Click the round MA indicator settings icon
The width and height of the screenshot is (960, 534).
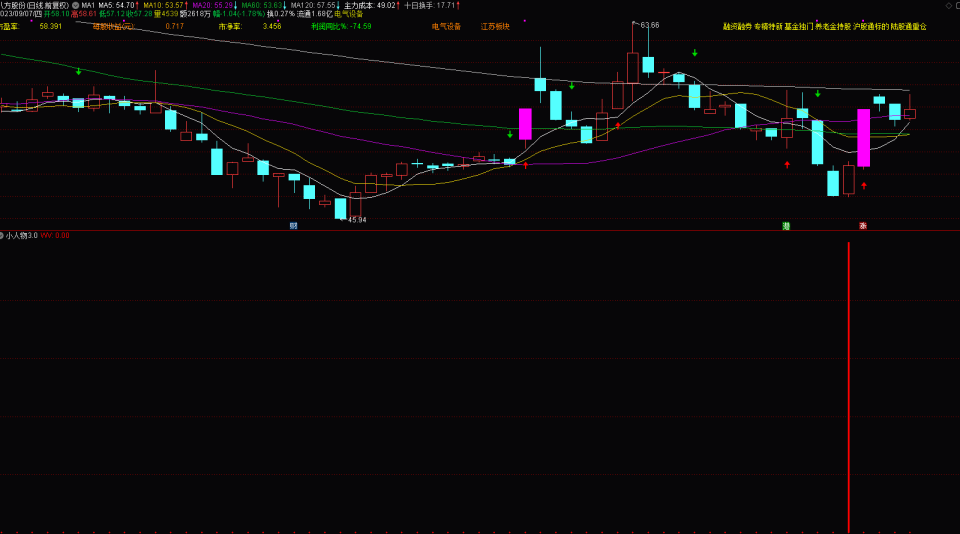(76, 6)
